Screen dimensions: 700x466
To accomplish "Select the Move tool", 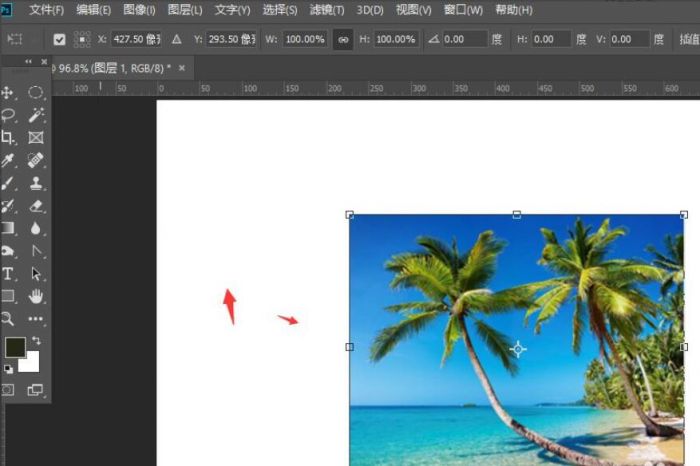I will click(x=8, y=93).
